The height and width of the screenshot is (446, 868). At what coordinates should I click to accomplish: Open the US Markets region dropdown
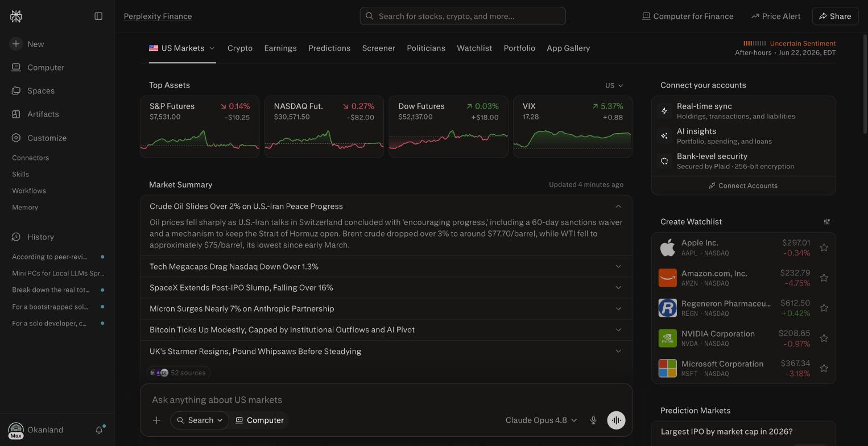(182, 48)
